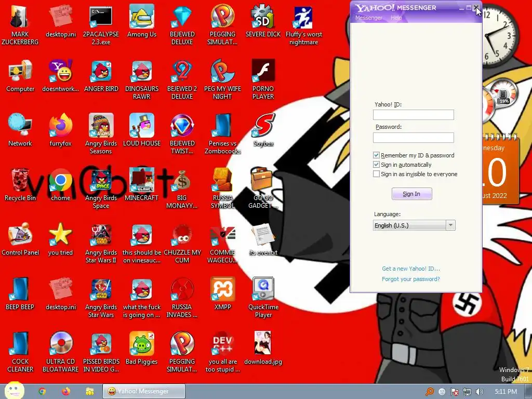The image size is (532, 399).
Task: Follow the Get a new Yahoo! ID link
Action: tap(411, 269)
